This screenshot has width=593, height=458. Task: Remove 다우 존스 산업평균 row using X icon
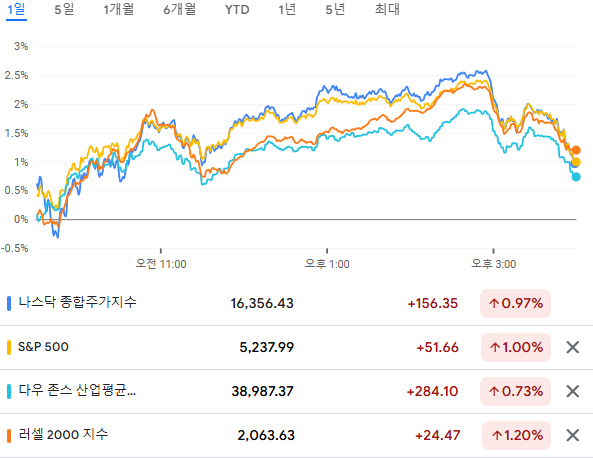(573, 391)
